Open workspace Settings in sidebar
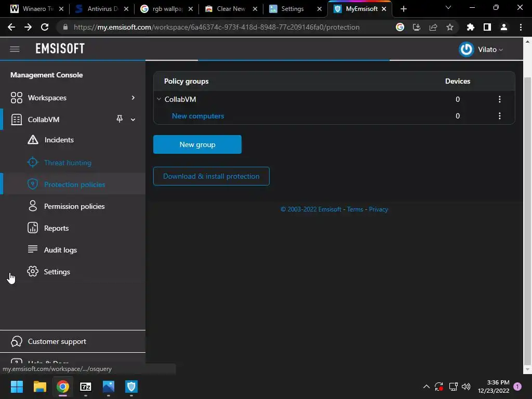The height and width of the screenshot is (399, 532). [57, 272]
